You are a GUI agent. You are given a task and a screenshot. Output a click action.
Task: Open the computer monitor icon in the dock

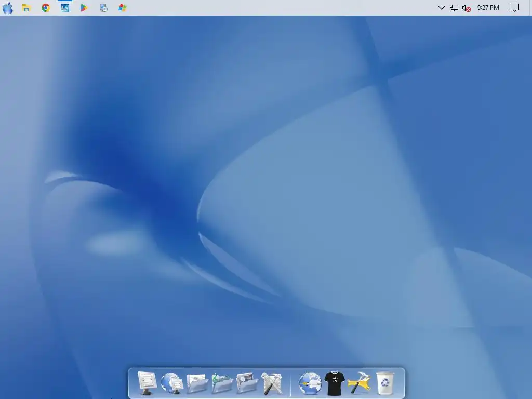click(147, 383)
